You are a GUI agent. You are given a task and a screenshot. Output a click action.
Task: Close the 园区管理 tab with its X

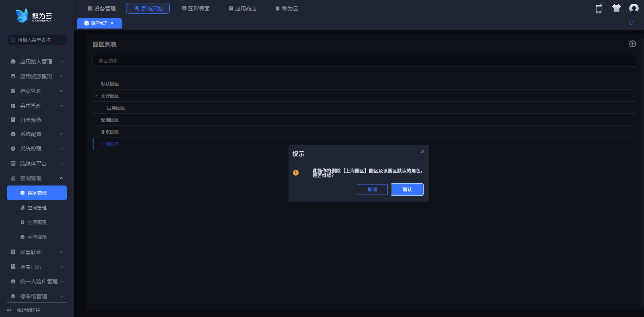pyautogui.click(x=112, y=23)
